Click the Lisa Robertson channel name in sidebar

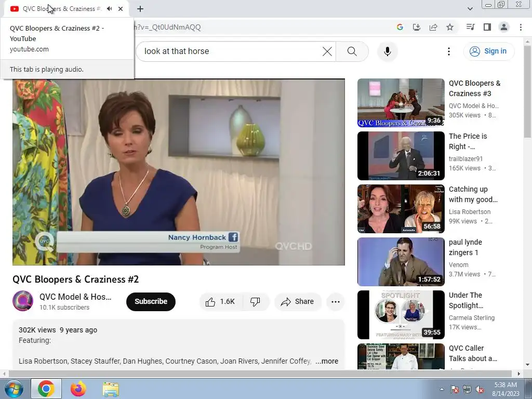pos(470,212)
